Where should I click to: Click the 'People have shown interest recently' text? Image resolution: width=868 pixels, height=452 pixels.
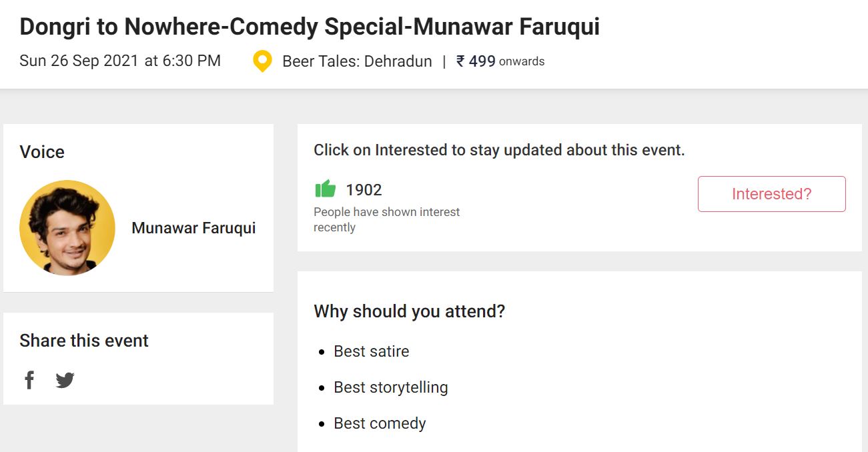coord(386,219)
